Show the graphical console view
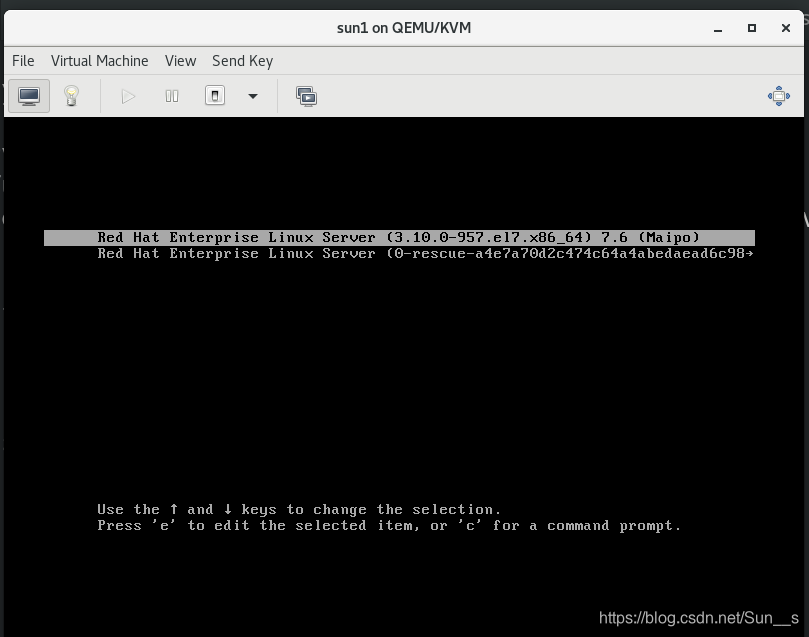Image resolution: width=809 pixels, height=637 pixels. [x=29, y=96]
